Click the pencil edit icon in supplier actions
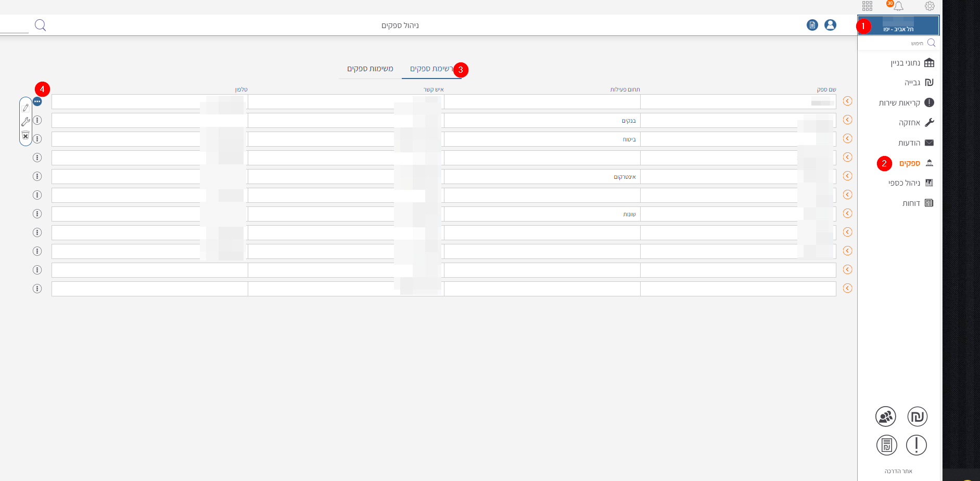This screenshot has width=980, height=481. click(x=26, y=108)
